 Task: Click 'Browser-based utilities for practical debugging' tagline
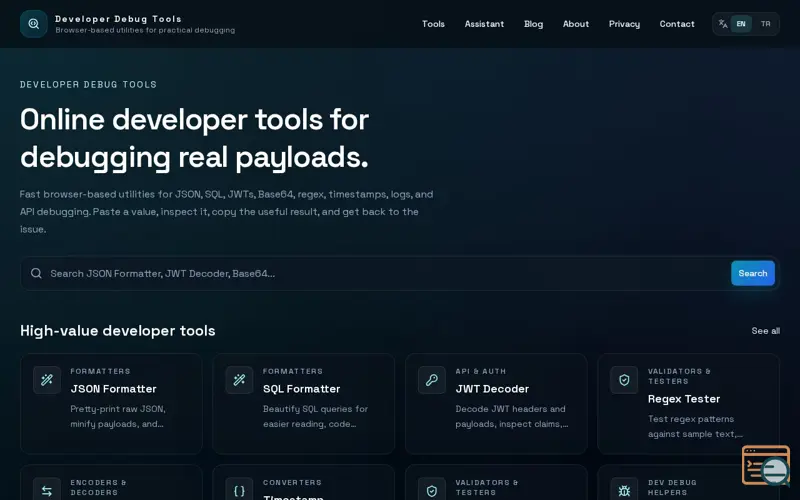tap(145, 31)
